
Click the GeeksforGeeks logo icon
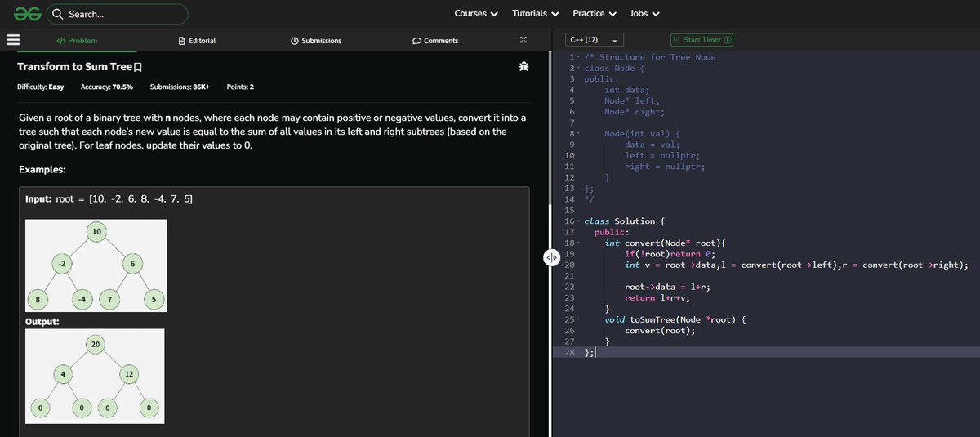[28, 13]
